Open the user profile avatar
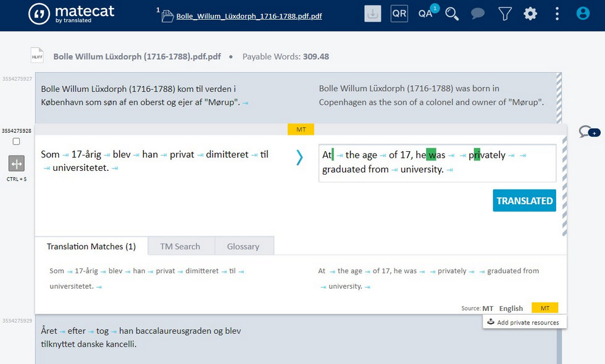The image size is (605, 364). click(x=582, y=13)
